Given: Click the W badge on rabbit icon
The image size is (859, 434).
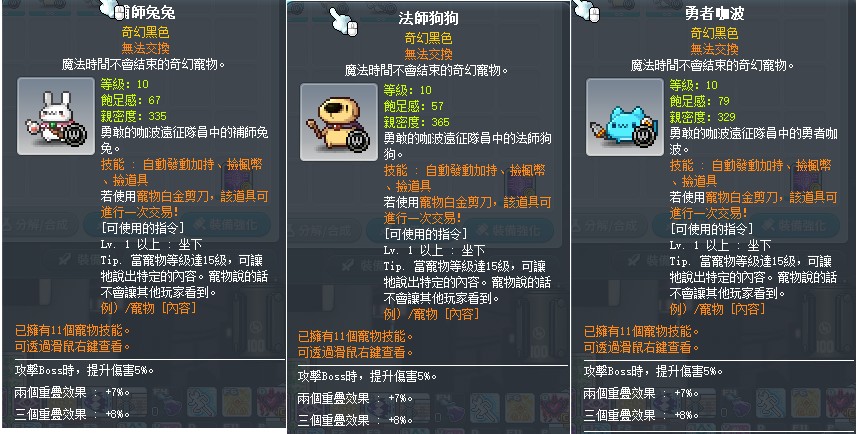Looking at the screenshot, I should click(75, 134).
